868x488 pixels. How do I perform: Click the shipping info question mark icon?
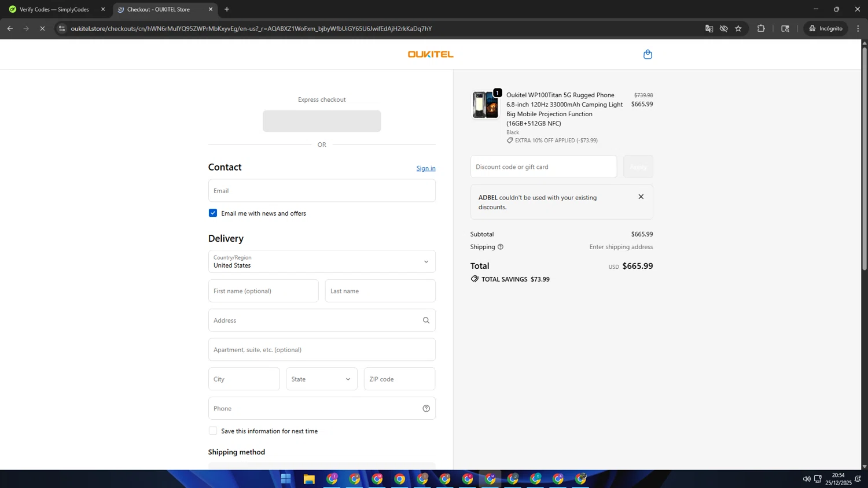(501, 247)
